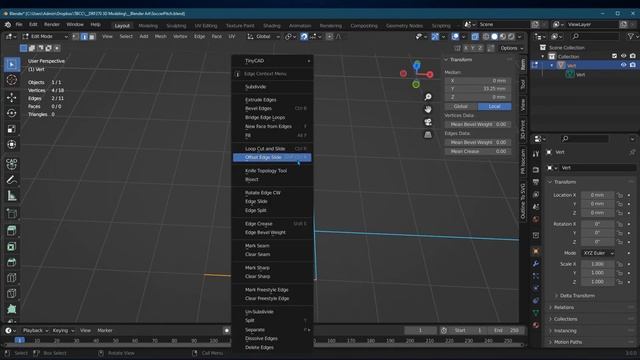Toggle Collection exclude checkbox in outliner
This screenshot has height=360, width=640.
615,56
